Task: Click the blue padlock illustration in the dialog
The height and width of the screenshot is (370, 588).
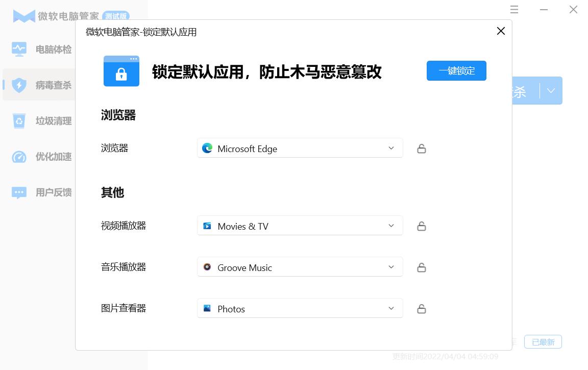Action: (x=121, y=71)
